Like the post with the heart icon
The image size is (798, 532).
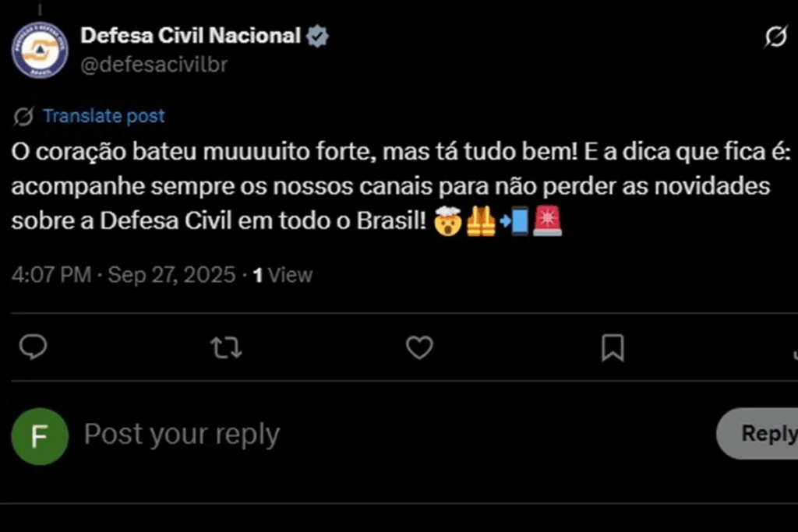click(419, 347)
